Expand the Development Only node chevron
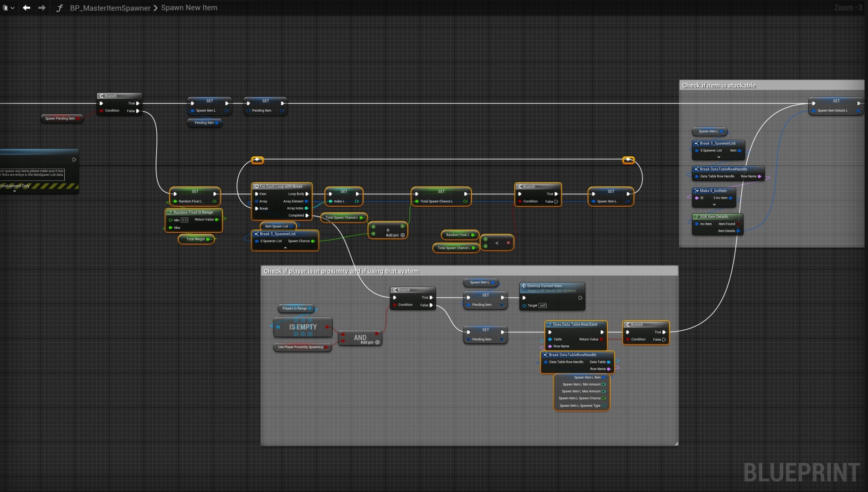Viewport: 868px width, 492px height. pyautogui.click(x=15, y=191)
